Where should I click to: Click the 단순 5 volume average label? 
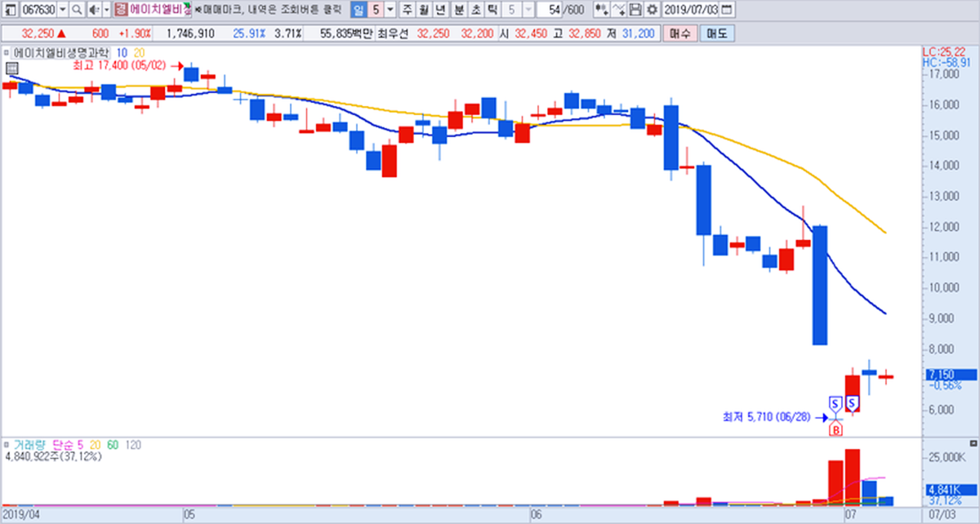[68, 446]
